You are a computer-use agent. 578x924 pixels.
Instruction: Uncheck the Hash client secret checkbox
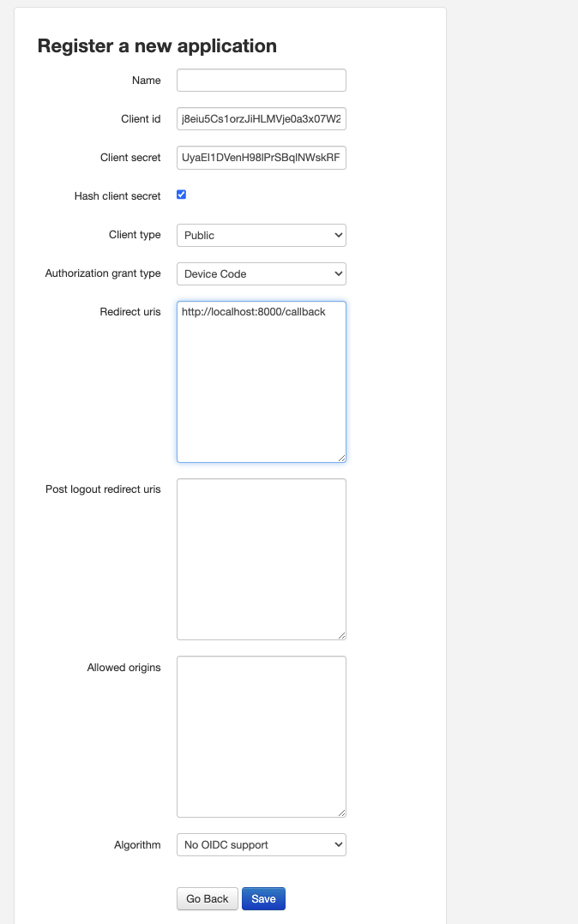182,195
